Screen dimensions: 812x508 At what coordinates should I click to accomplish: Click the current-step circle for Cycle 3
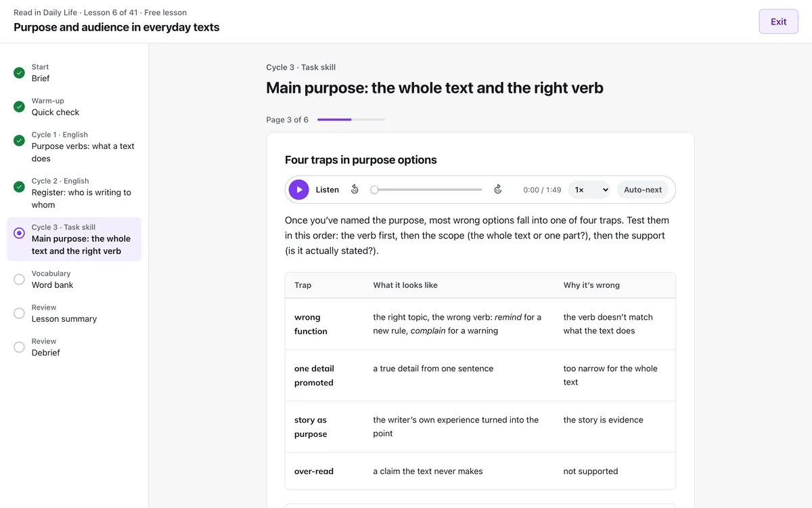[x=19, y=233]
